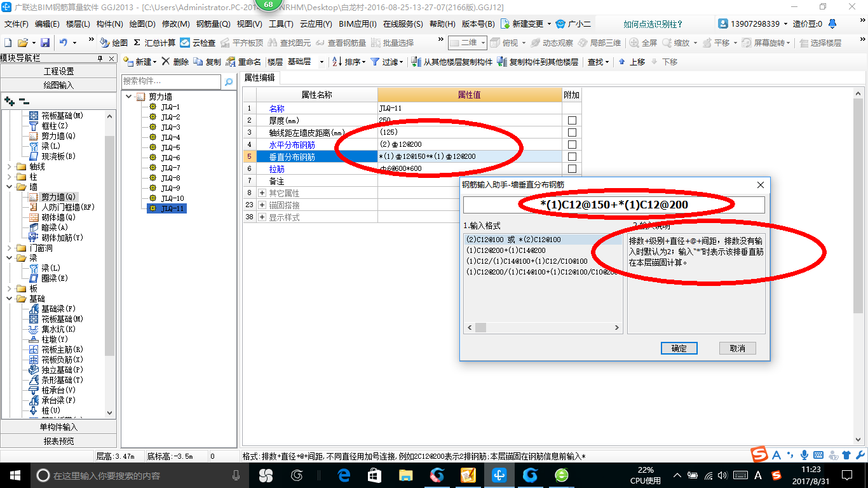Viewport: 868px width, 488px height.
Task: Select 筏板基础(M) under 基础 folder
Action: (57, 319)
